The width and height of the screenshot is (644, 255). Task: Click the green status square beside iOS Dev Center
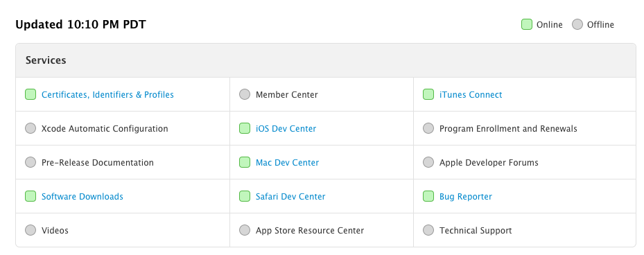245,128
